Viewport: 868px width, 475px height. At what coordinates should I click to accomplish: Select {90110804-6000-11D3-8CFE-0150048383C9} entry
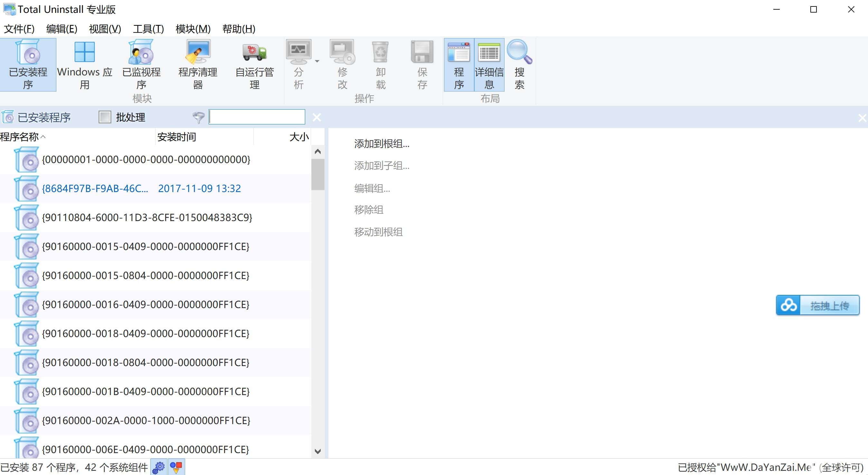[x=155, y=218]
